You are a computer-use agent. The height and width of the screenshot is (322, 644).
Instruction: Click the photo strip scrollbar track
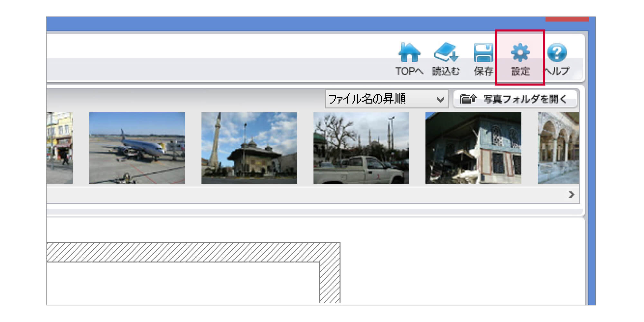click(290, 195)
